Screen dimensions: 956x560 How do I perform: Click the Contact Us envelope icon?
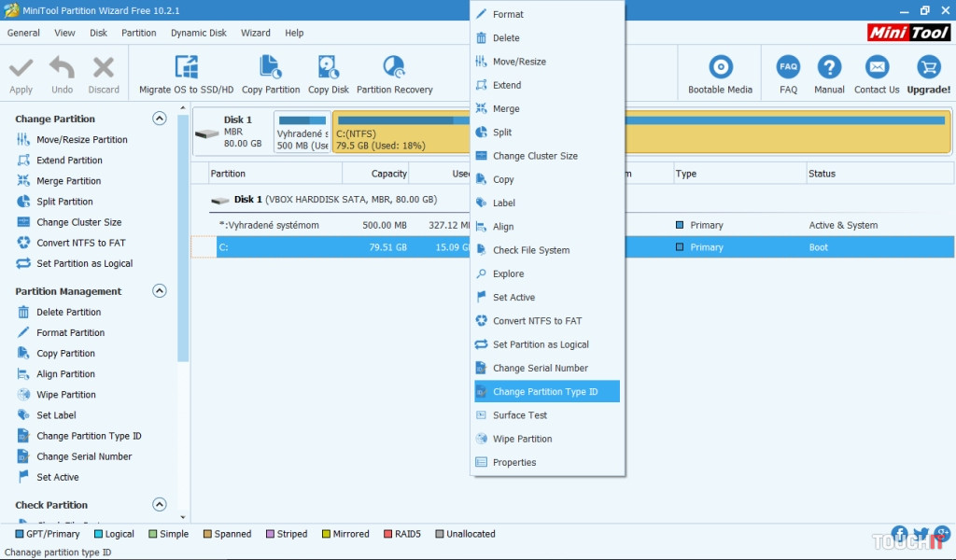click(876, 69)
